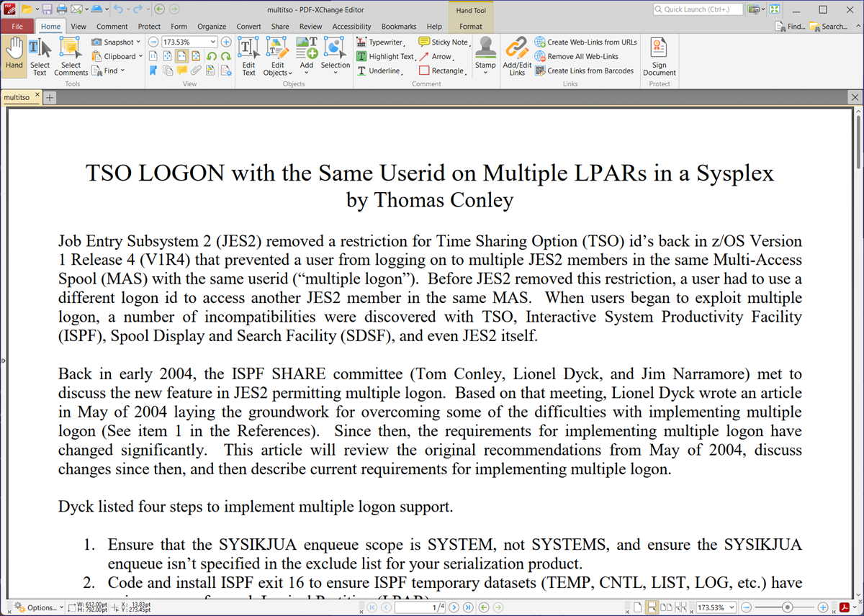This screenshot has width=864, height=616.
Task: Close the multitso document tab
Action: (x=37, y=95)
